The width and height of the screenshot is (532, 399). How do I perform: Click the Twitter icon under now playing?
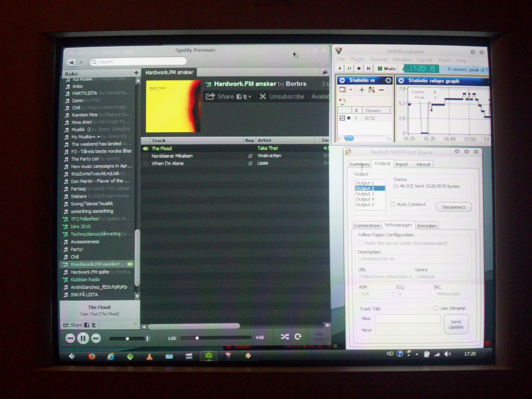[94, 325]
